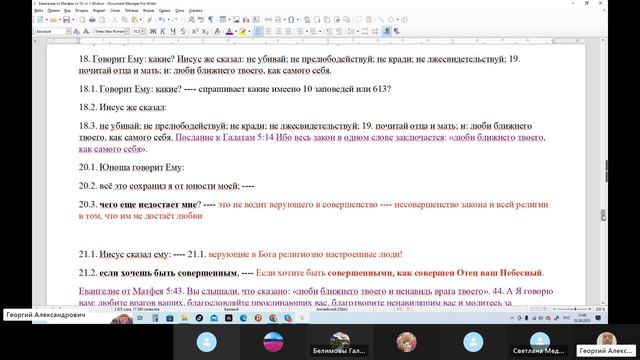Image resolution: width=640 pixels, height=360 pixels.
Task: Toggle Superscript x² formatting
Action: coord(195,31)
